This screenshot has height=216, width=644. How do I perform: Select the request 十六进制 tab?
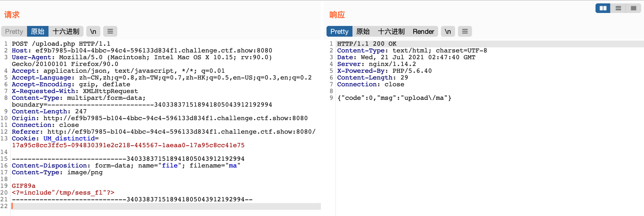[x=66, y=31]
